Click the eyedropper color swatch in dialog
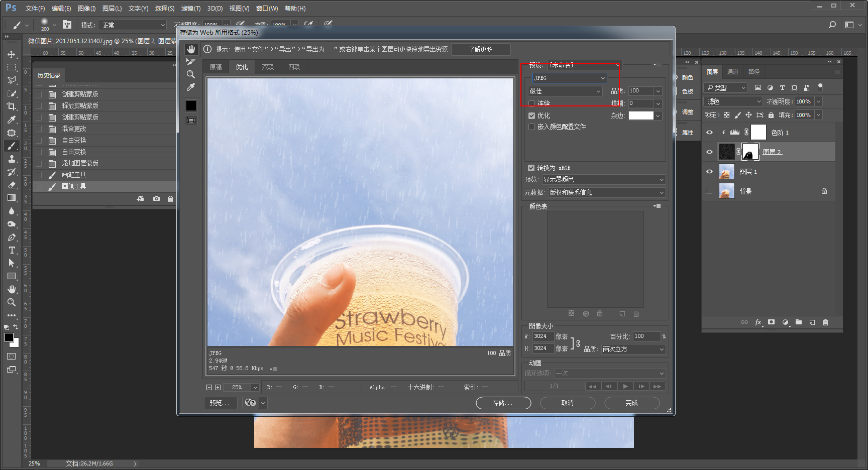868x470 pixels. coord(191,105)
